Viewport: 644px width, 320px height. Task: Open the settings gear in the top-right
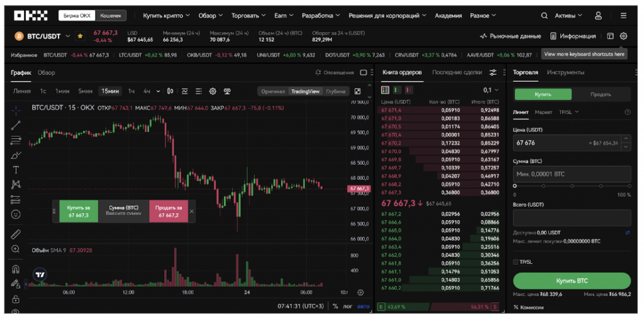[x=623, y=36]
